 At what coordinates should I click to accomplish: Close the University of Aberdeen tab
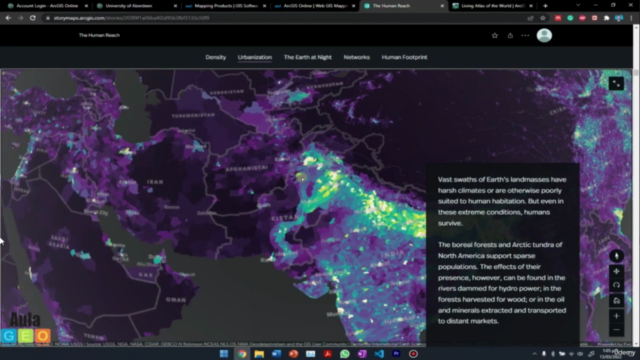175,6
